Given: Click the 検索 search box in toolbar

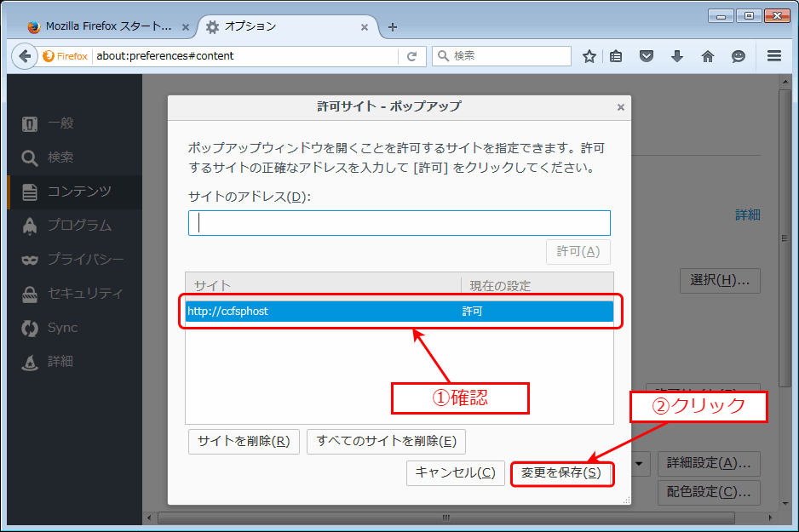Looking at the screenshot, I should pos(502,56).
